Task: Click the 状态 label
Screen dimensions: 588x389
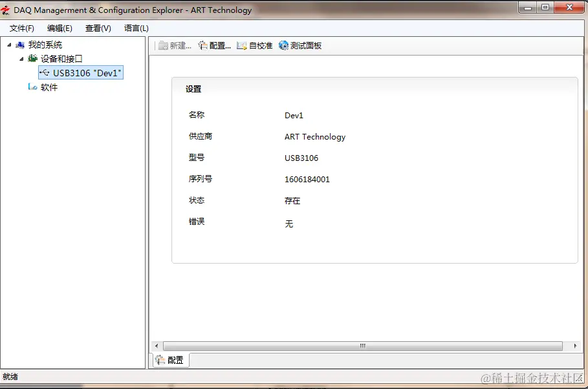Action: [x=197, y=200]
